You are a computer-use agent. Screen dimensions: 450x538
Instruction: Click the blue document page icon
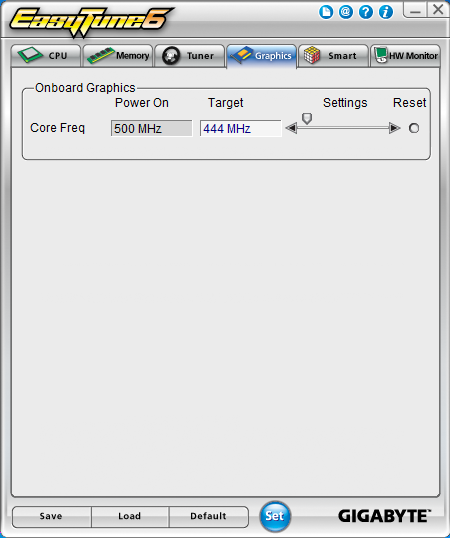coord(325,12)
